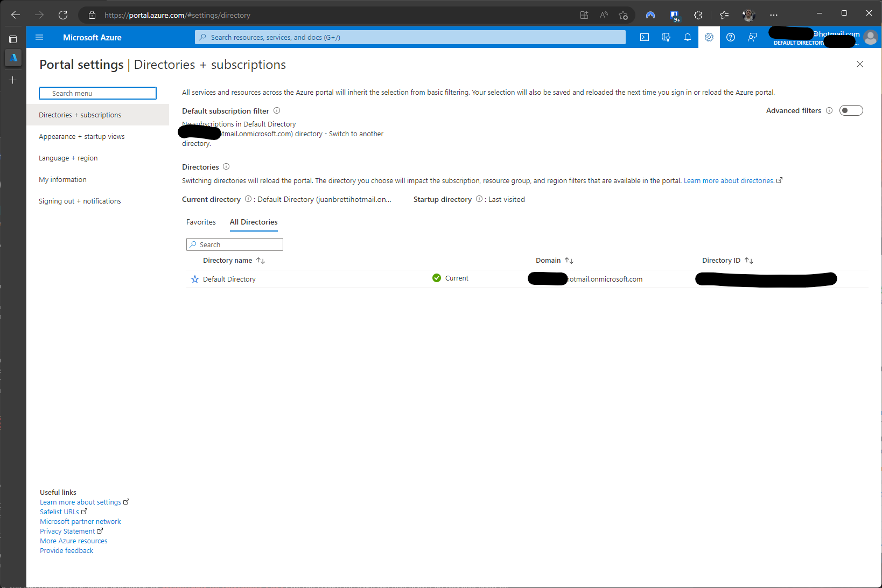Sort by Domain column
This screenshot has width=882, height=588.
pos(555,261)
